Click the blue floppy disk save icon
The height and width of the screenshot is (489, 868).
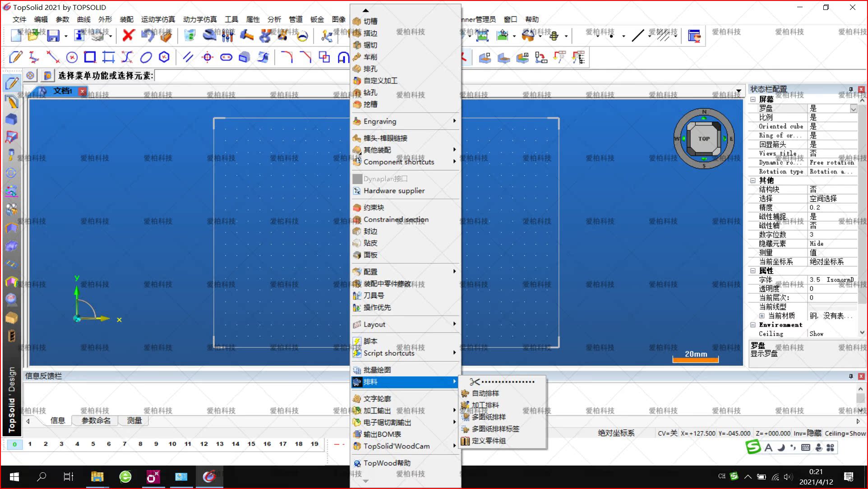click(53, 36)
